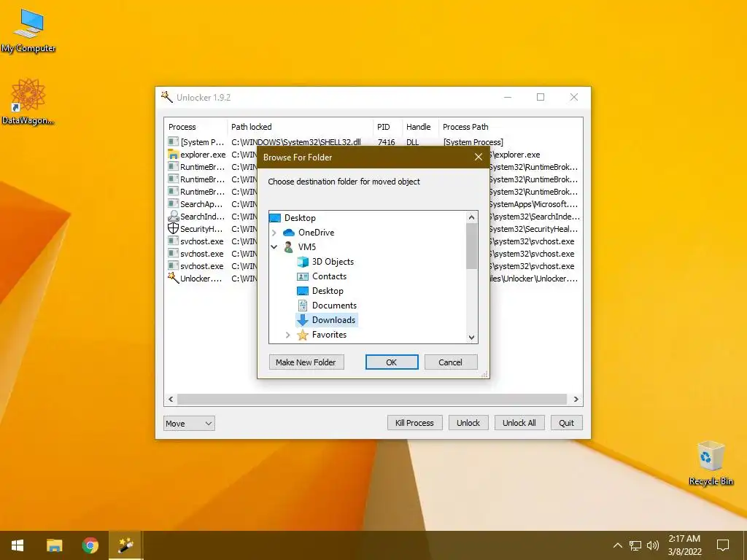Image resolution: width=747 pixels, height=560 pixels.
Task: Click the SHELL32.dll locked path cell
Action: (x=296, y=142)
